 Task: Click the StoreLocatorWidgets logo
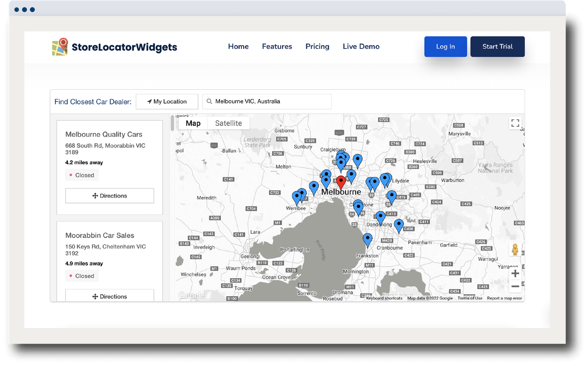114,47
